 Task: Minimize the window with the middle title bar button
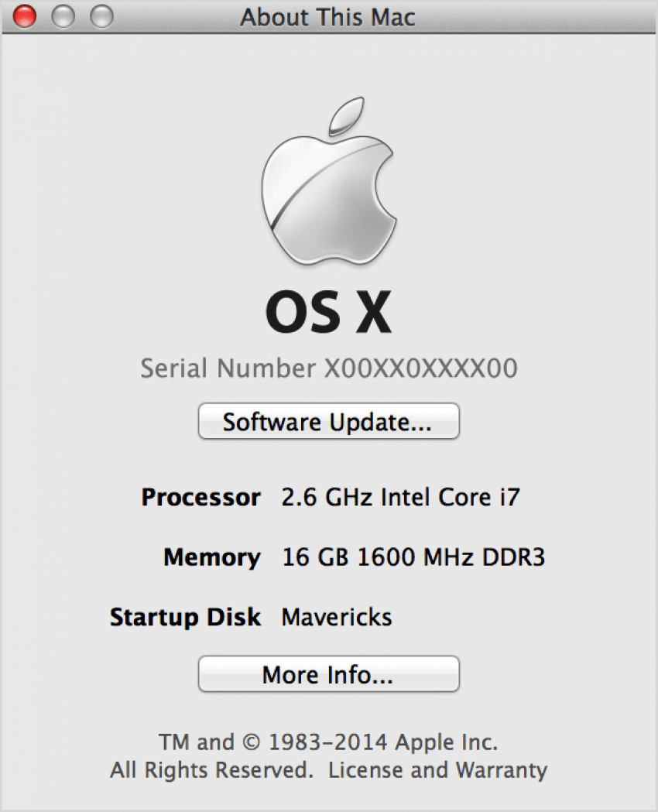(63, 16)
